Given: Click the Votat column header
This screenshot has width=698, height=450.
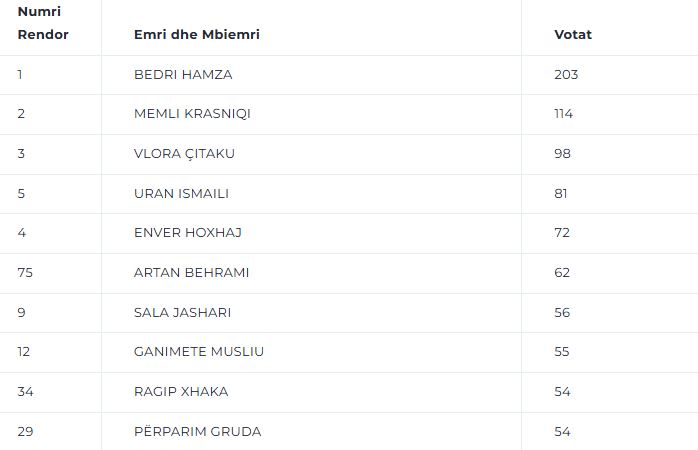Looking at the screenshot, I should [x=573, y=34].
